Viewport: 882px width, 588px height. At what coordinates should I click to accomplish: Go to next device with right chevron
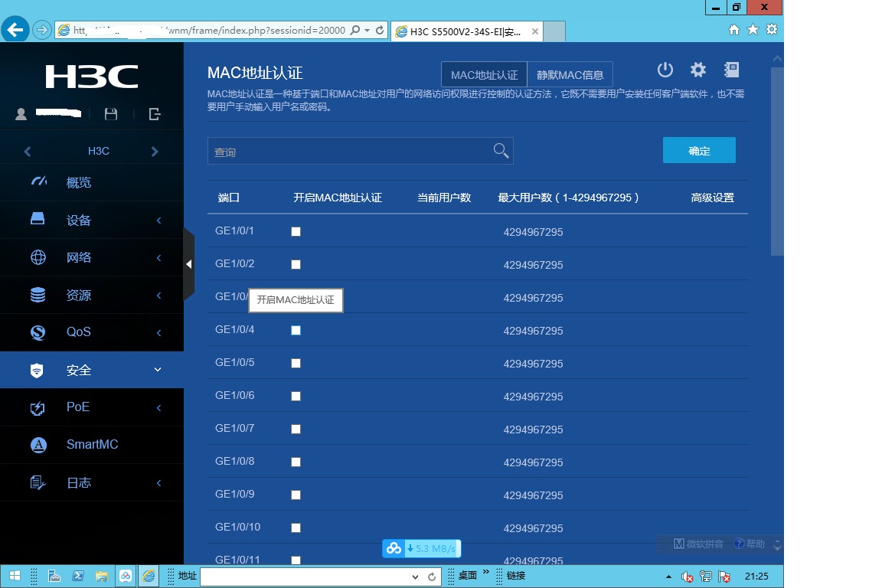tap(155, 152)
